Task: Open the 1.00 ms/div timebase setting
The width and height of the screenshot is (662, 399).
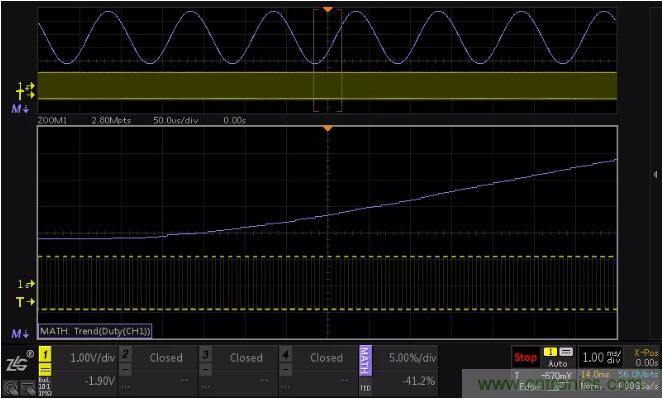Action: tap(601, 358)
